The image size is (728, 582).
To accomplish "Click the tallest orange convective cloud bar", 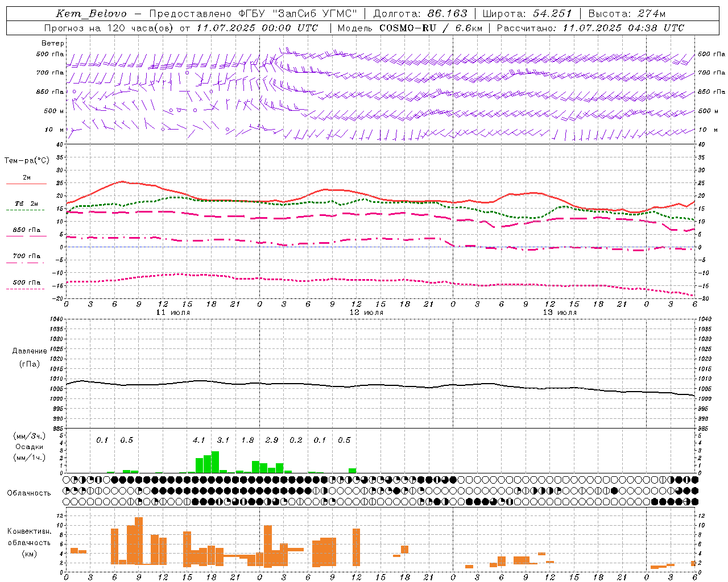I will coord(139,541).
